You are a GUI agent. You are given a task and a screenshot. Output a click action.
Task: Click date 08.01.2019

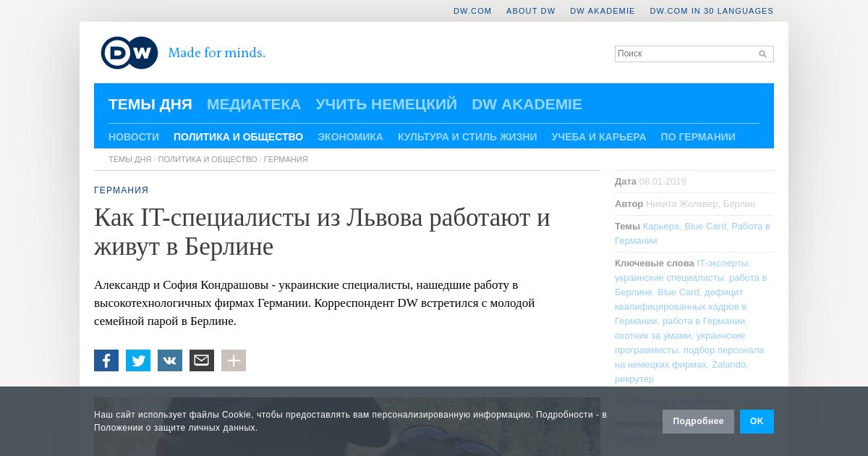tap(663, 182)
